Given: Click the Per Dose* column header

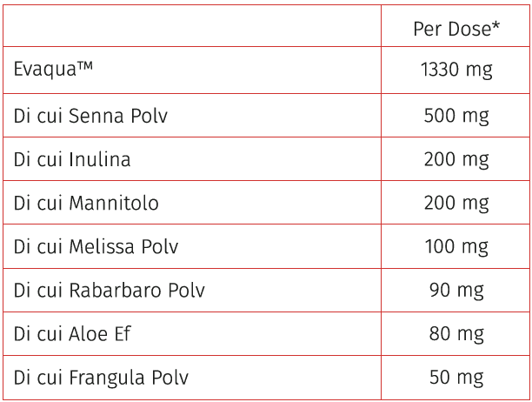Looking at the screenshot, I should [x=456, y=29].
